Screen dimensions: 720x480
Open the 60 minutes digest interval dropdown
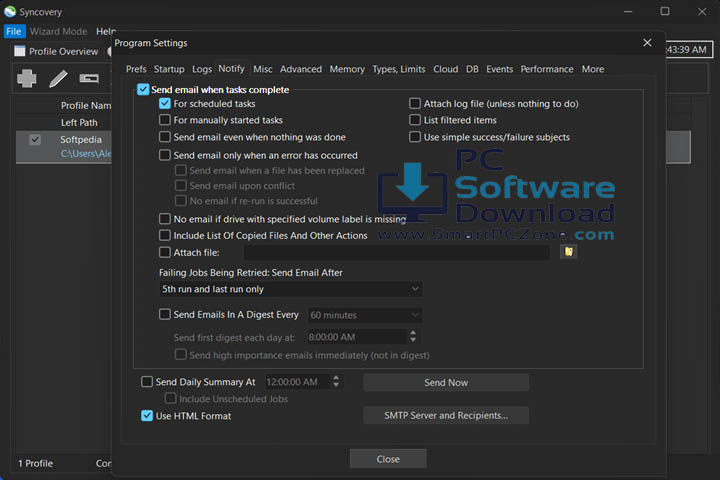point(364,315)
